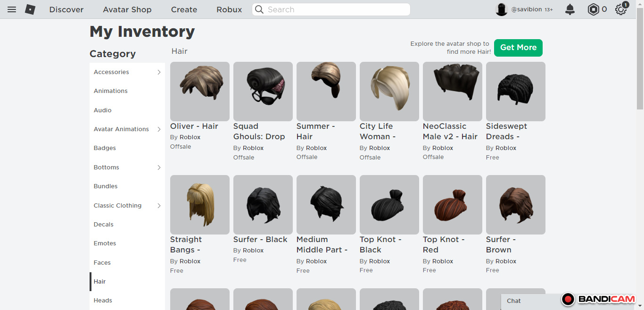Open the Oliver - Hair item link

click(194, 126)
